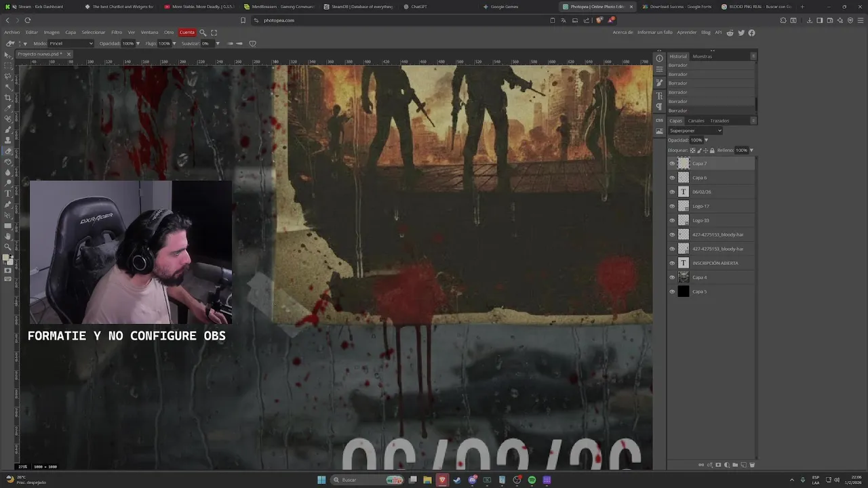
Task: Select the Rectangle Select tool
Action: (8, 66)
